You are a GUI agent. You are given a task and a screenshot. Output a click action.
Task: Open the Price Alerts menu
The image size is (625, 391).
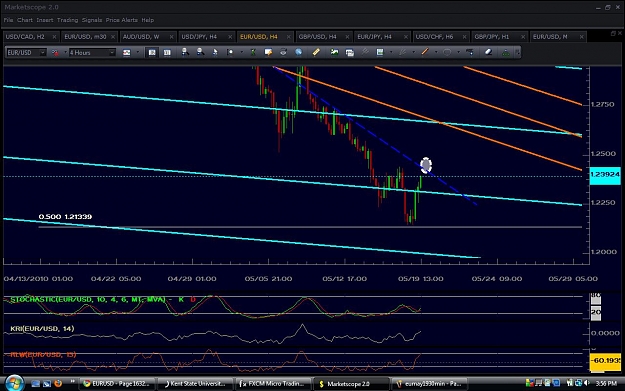click(x=122, y=20)
